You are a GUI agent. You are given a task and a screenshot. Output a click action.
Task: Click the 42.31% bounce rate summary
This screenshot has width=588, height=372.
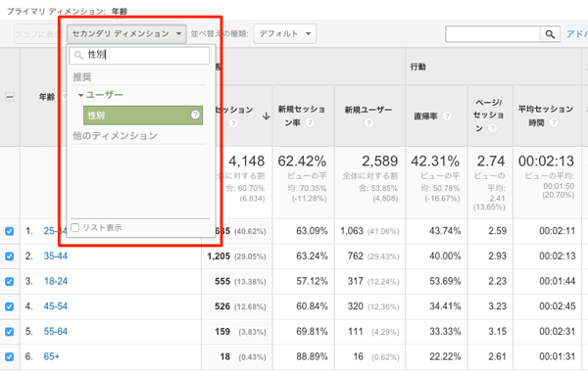[435, 162]
